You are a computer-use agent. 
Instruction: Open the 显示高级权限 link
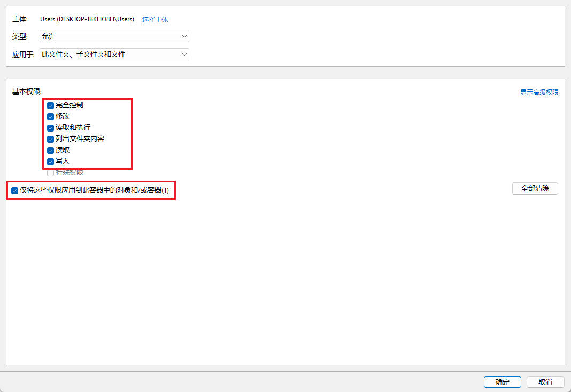539,93
